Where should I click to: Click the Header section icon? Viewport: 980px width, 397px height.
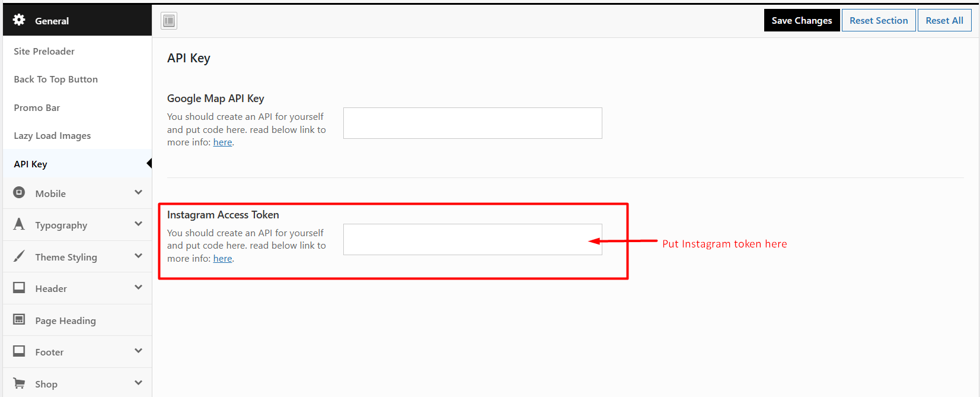pos(19,287)
